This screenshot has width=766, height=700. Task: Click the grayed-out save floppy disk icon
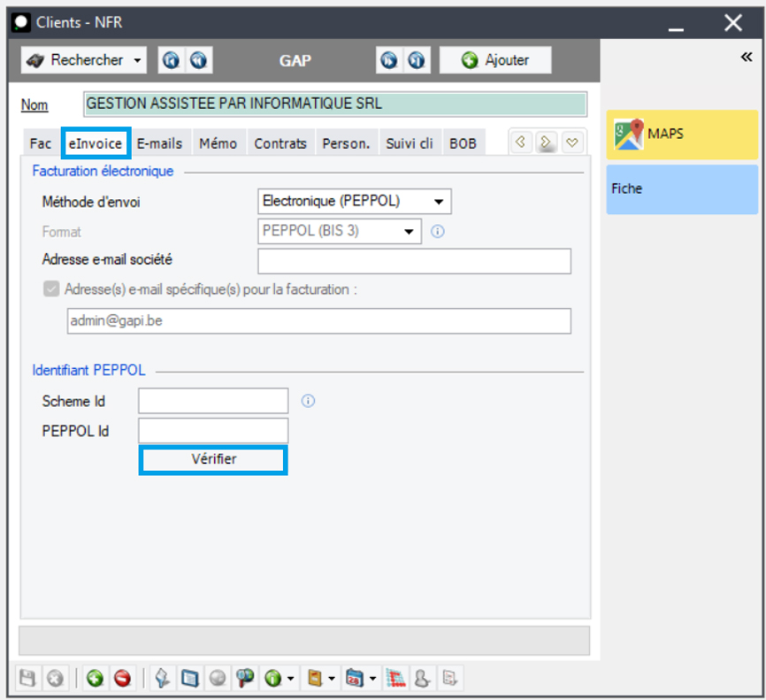pyautogui.click(x=28, y=679)
